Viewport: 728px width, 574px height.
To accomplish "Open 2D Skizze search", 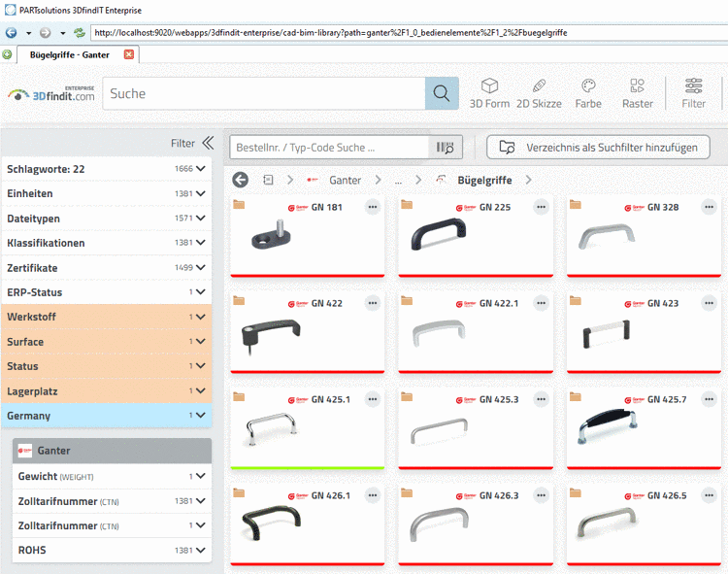I will pos(539,93).
